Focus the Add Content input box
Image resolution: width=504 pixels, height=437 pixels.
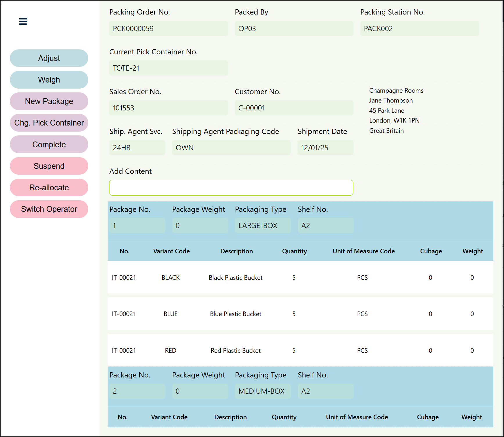point(231,188)
